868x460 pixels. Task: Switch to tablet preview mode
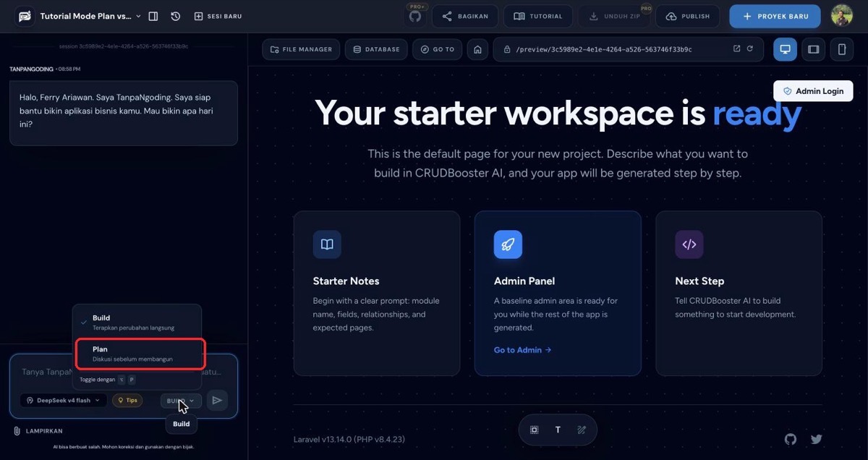814,49
